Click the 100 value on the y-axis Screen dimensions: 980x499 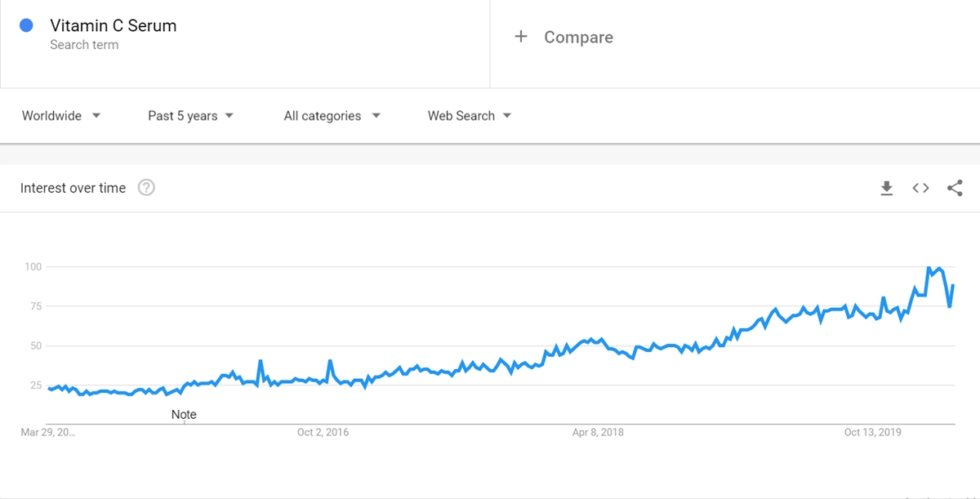pyautogui.click(x=33, y=267)
